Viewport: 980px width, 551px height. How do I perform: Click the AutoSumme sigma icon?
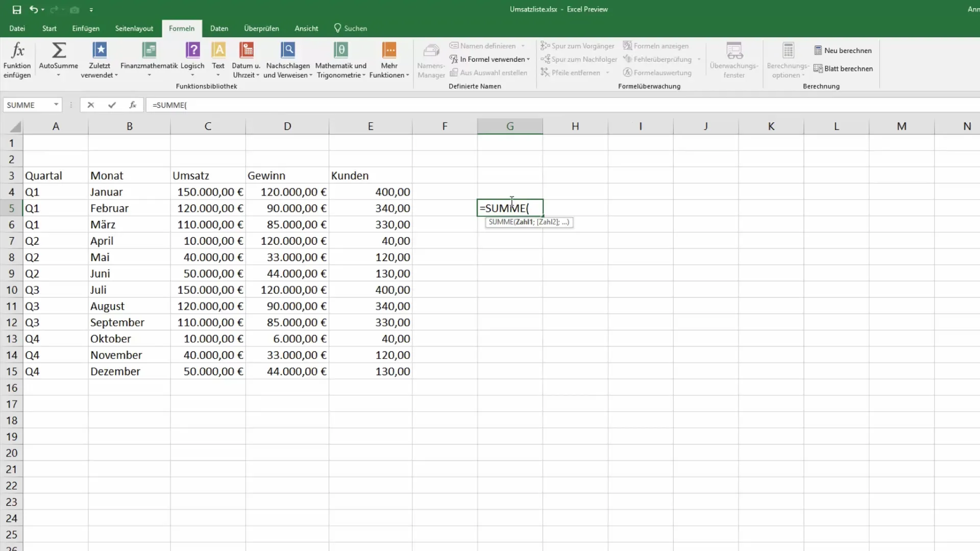click(x=59, y=50)
